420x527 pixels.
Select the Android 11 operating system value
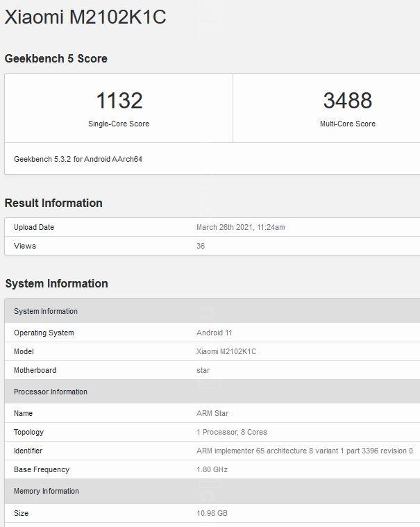(214, 333)
